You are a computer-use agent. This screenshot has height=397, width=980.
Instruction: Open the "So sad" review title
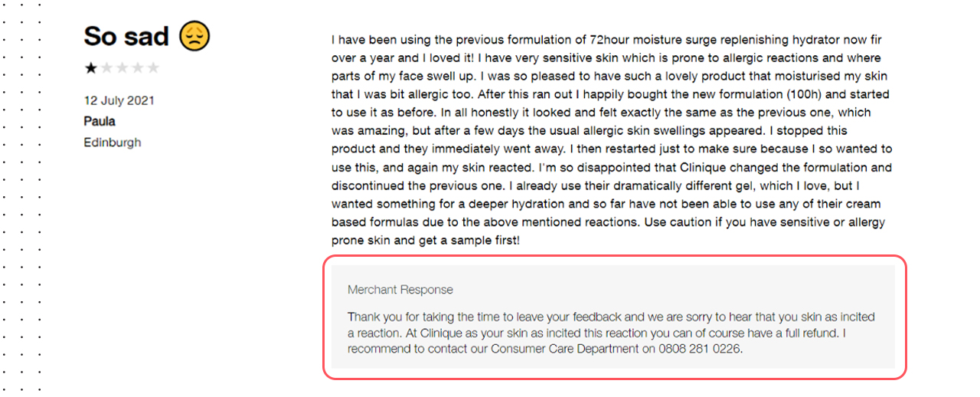point(127,36)
